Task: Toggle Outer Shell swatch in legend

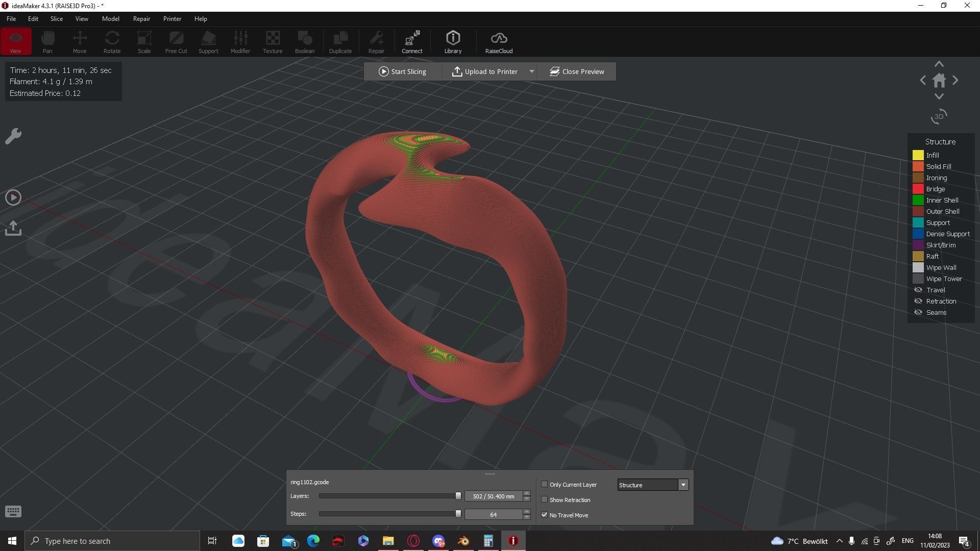Action: [918, 211]
